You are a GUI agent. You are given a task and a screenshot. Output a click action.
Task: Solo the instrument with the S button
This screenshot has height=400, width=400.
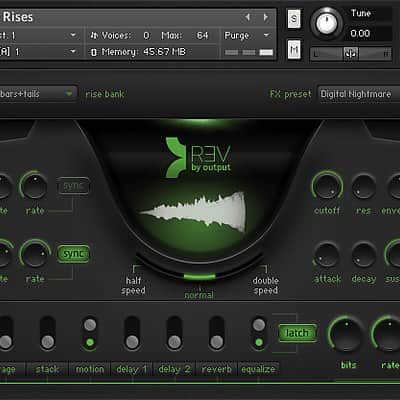click(x=294, y=19)
